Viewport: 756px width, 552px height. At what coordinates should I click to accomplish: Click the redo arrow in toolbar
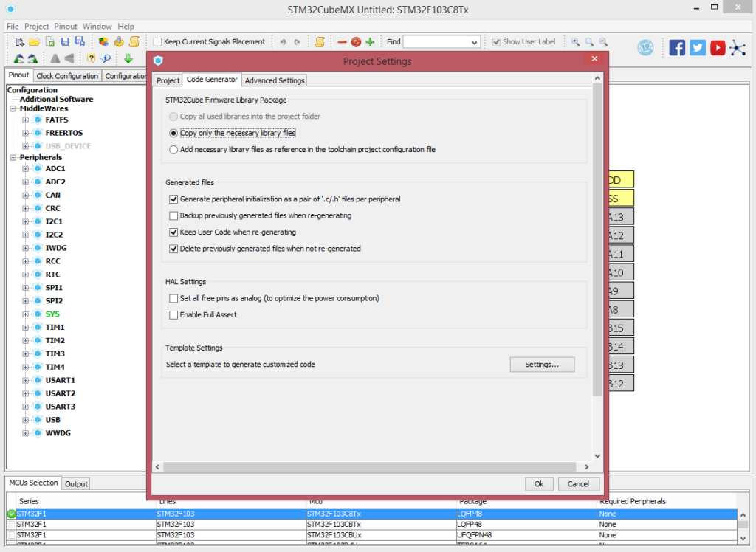pyautogui.click(x=297, y=42)
